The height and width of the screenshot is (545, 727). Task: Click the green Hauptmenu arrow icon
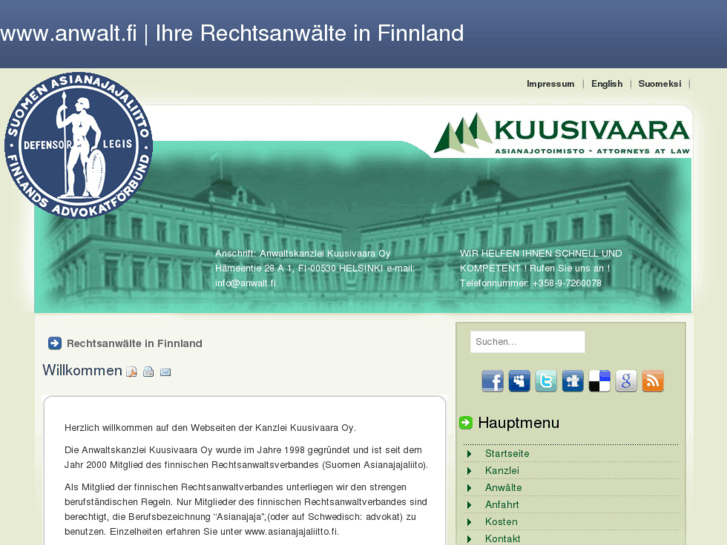466,423
